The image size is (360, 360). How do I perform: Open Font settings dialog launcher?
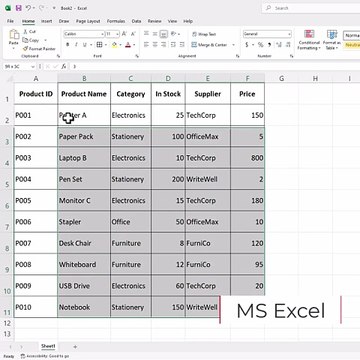tap(137, 56)
